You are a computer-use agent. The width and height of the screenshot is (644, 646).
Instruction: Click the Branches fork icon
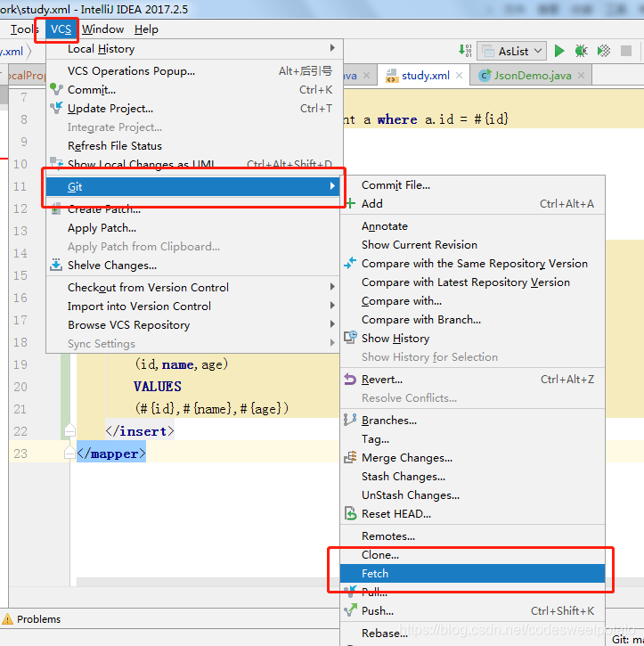[350, 420]
